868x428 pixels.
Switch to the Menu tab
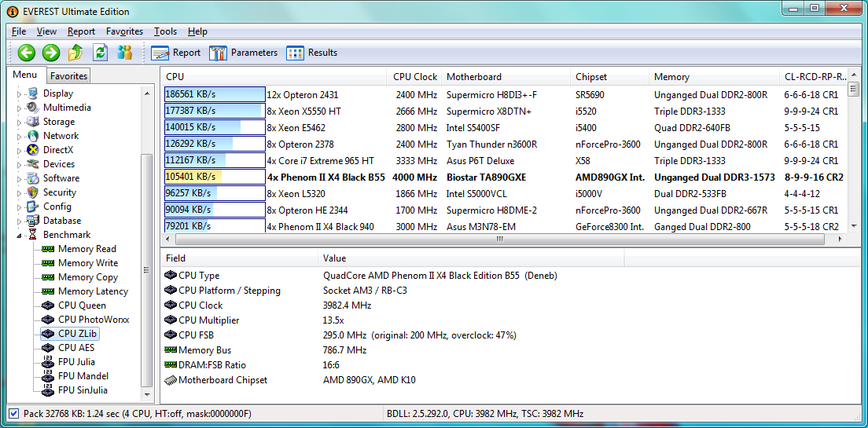tap(25, 75)
